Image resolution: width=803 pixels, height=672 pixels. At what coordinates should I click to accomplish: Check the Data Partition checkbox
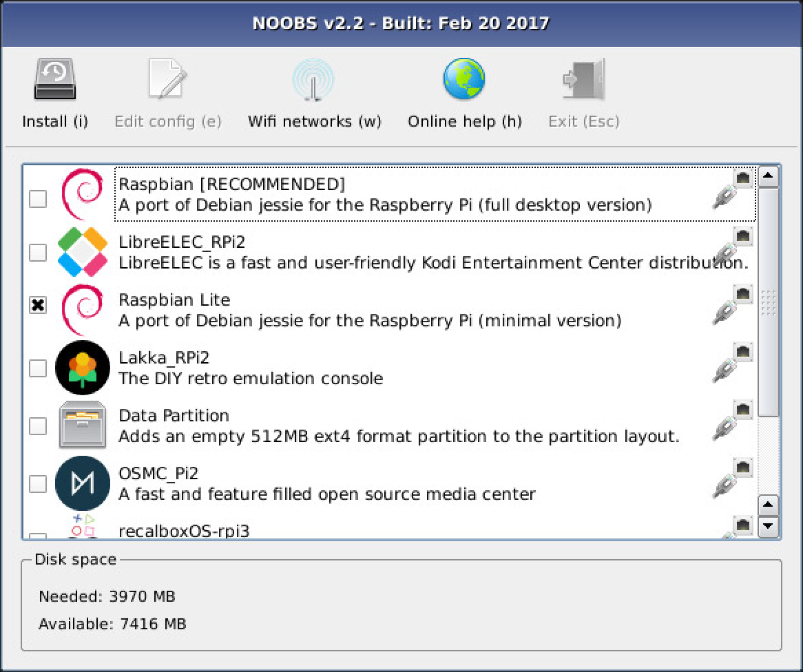[x=38, y=426]
